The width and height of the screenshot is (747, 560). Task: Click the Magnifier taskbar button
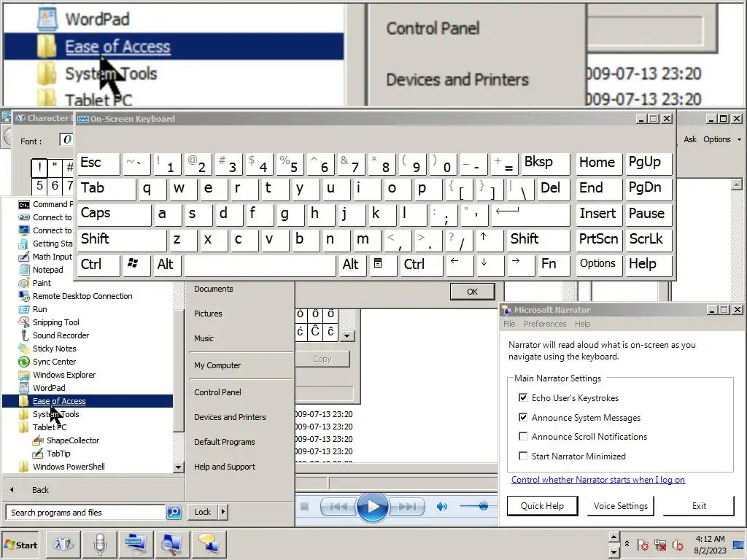point(172,544)
